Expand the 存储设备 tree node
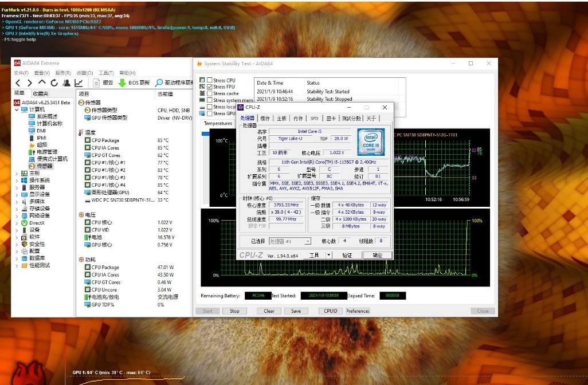 point(17,209)
